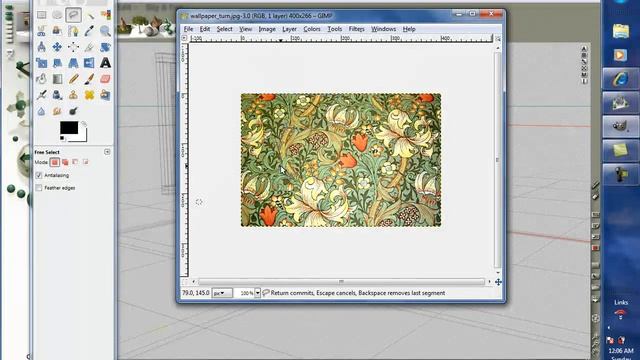Select the Perspective tool
The height and width of the screenshot is (360, 640).
point(73,63)
